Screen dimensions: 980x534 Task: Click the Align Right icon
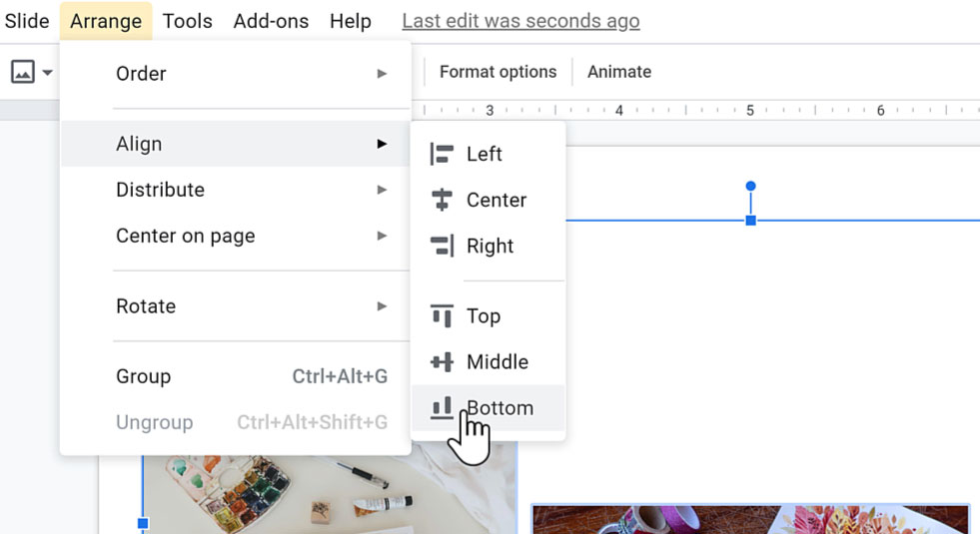(442, 246)
